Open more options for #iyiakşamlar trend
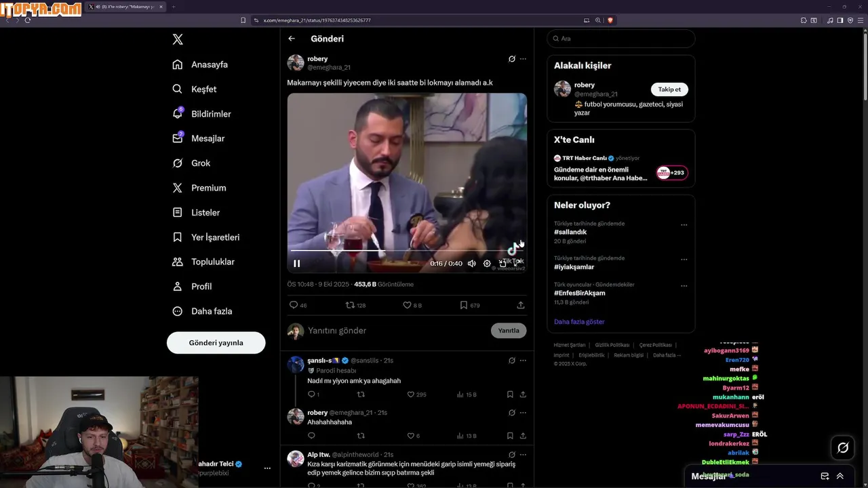Image resolution: width=868 pixels, height=488 pixels. (x=684, y=260)
